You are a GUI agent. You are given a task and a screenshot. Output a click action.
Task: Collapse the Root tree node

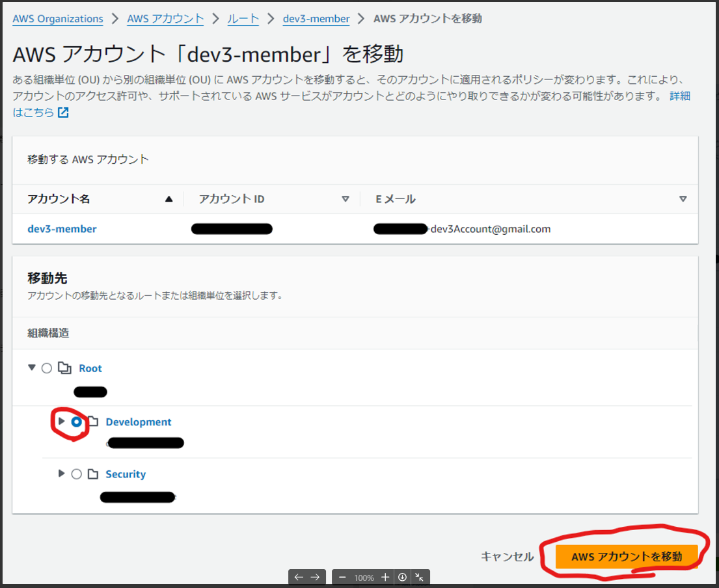point(32,367)
